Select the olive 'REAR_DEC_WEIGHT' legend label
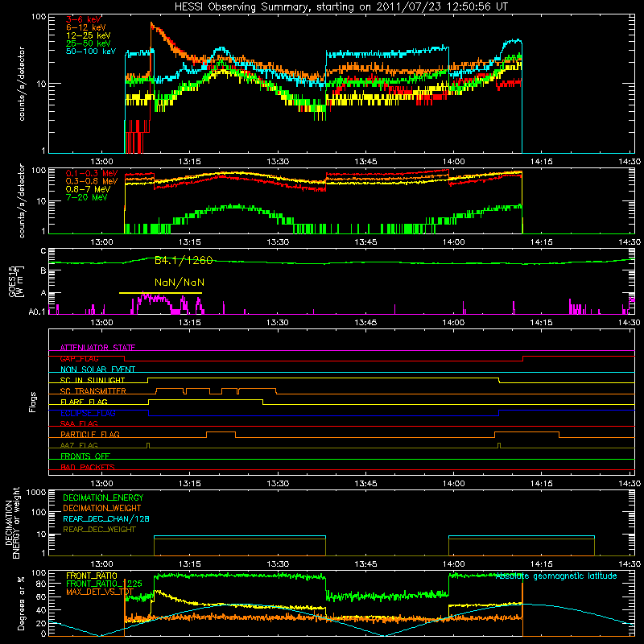 pyautogui.click(x=99, y=530)
